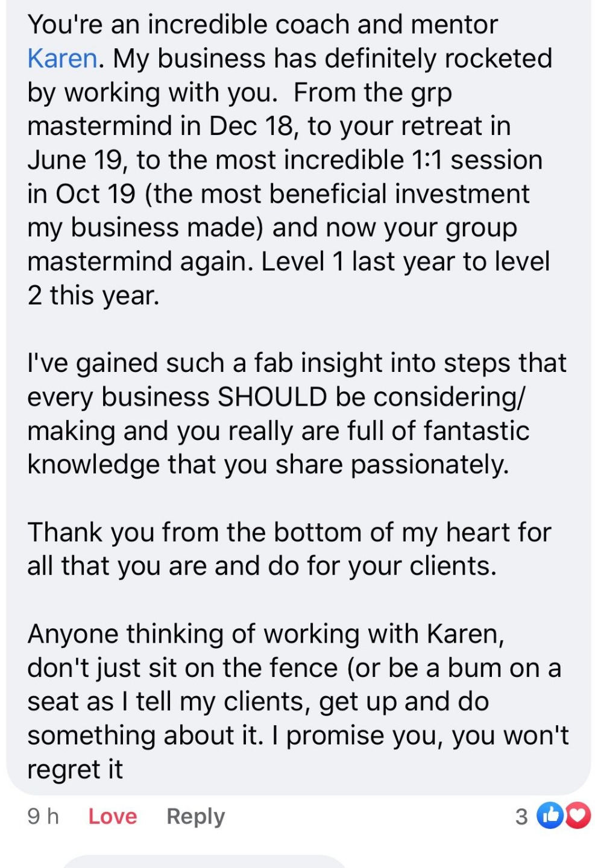Click the 9 h comment timestamp

pyautogui.click(x=43, y=816)
